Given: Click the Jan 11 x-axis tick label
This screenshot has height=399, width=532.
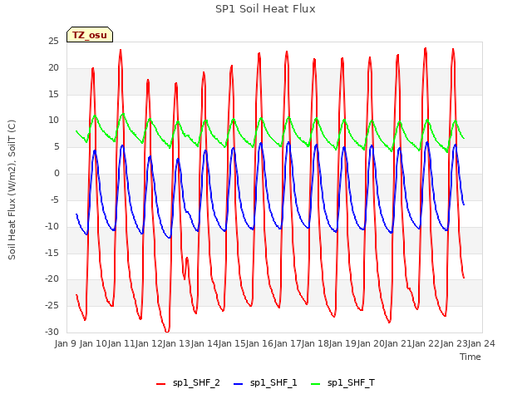Looking at the screenshot, I should pos(121,343).
